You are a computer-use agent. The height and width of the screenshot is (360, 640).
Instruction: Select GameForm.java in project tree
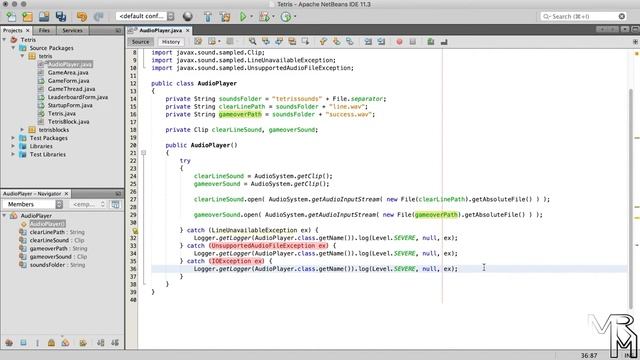(68, 81)
